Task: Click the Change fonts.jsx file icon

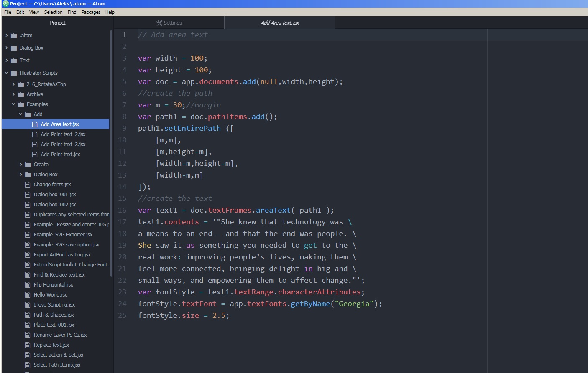Action: (x=28, y=185)
